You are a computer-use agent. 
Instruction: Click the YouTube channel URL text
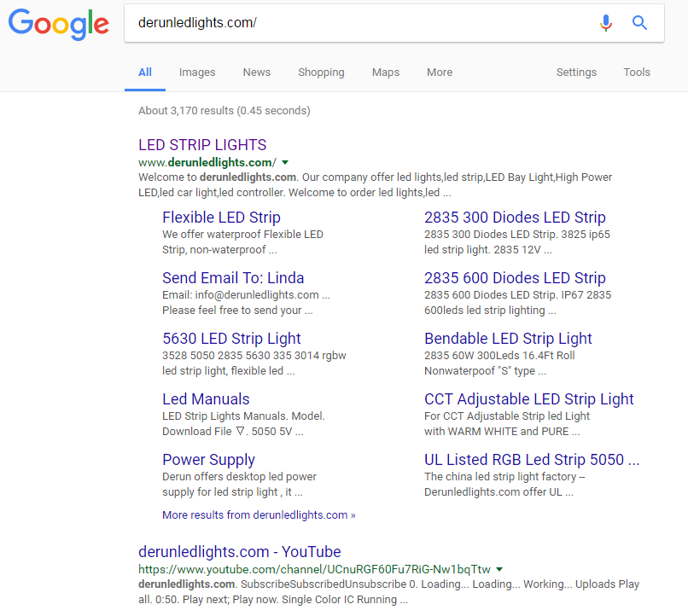(314, 570)
